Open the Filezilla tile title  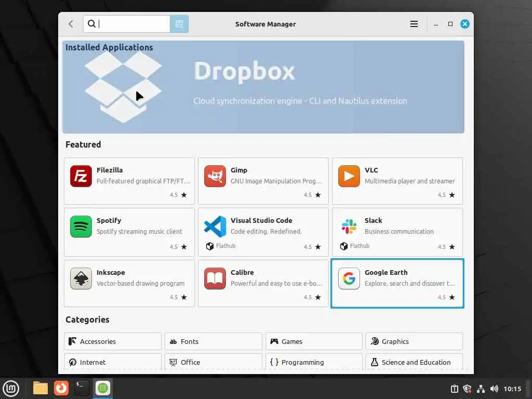110,170
